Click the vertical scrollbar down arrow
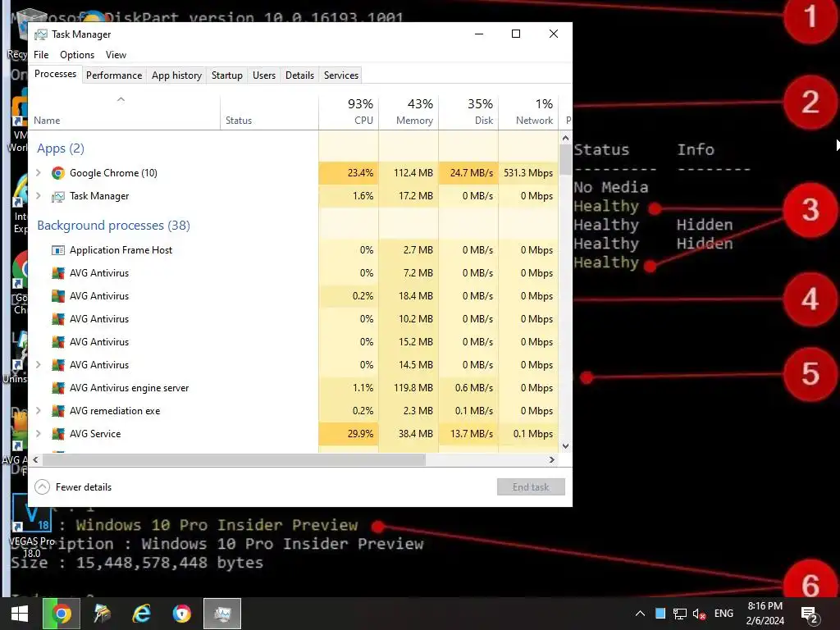The width and height of the screenshot is (840, 630). click(566, 445)
